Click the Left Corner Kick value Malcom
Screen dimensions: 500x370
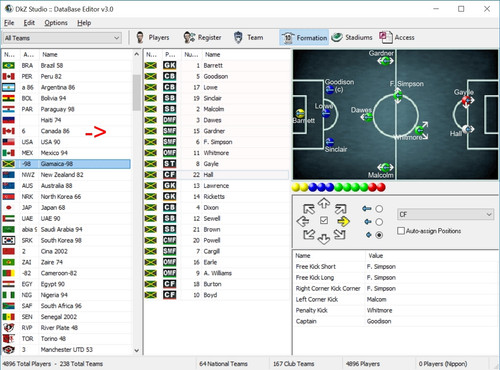click(x=376, y=299)
